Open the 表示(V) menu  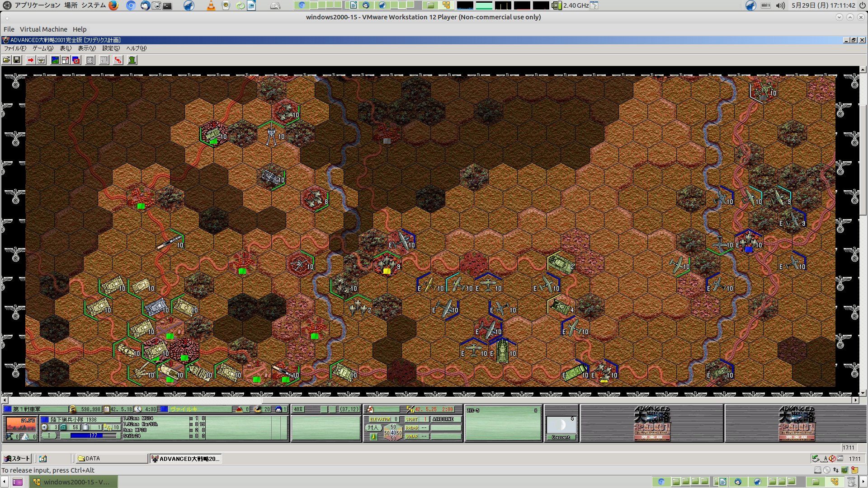(87, 48)
